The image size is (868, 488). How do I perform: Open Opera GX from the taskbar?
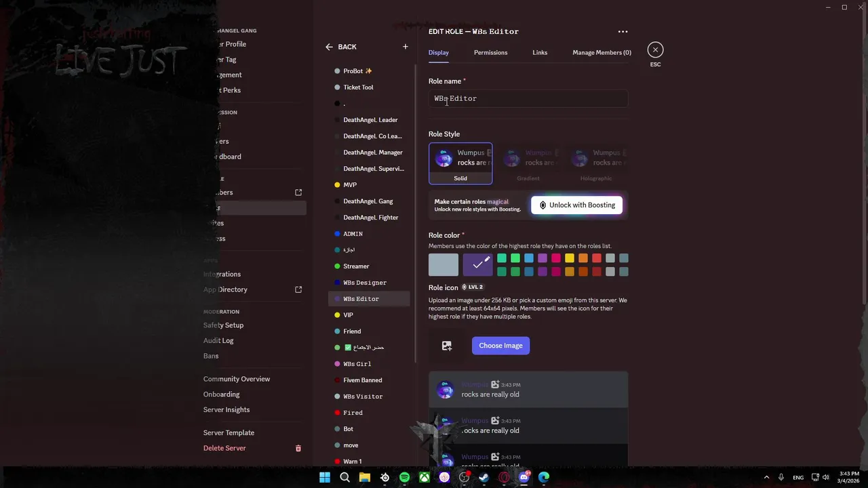504,477
